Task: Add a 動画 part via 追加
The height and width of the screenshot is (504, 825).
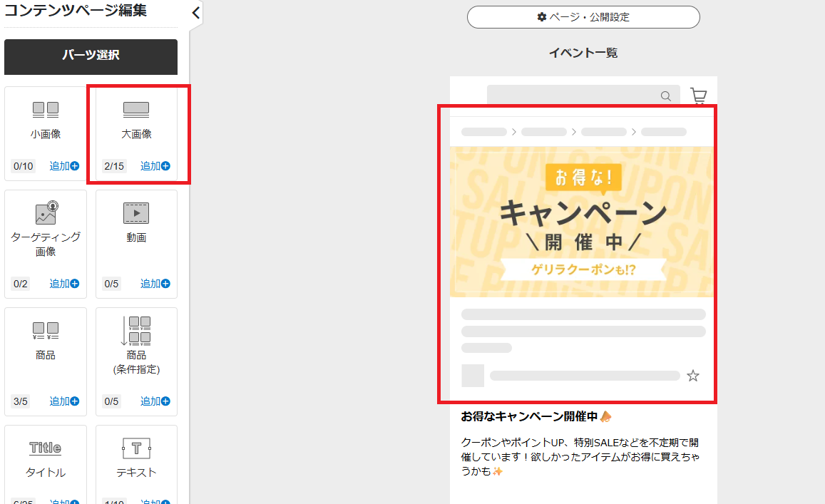Action: click(x=155, y=284)
